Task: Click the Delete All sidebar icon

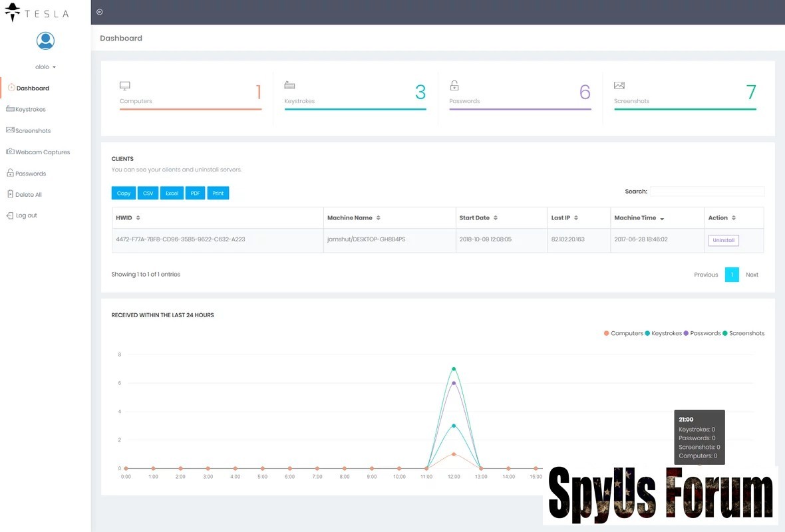Action: [x=10, y=194]
